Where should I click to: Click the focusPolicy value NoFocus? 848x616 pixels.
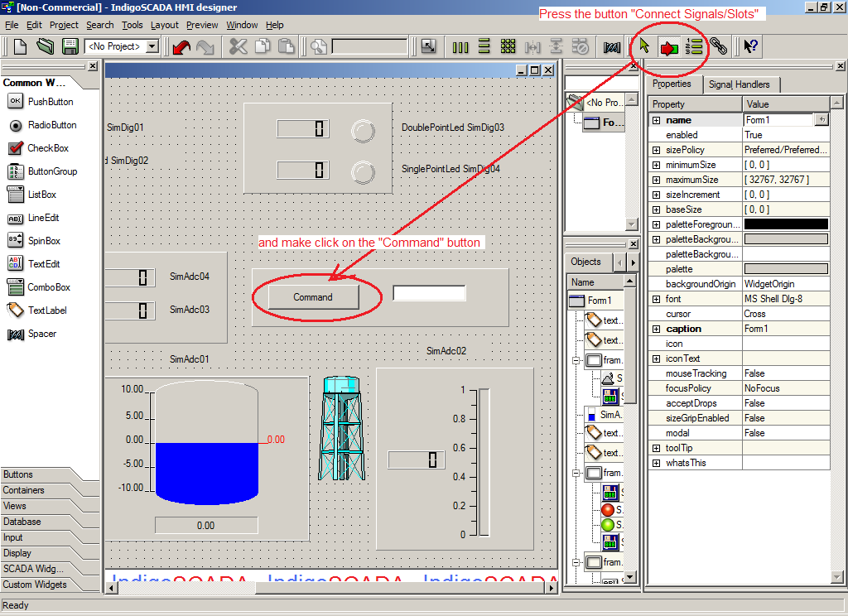click(762, 388)
